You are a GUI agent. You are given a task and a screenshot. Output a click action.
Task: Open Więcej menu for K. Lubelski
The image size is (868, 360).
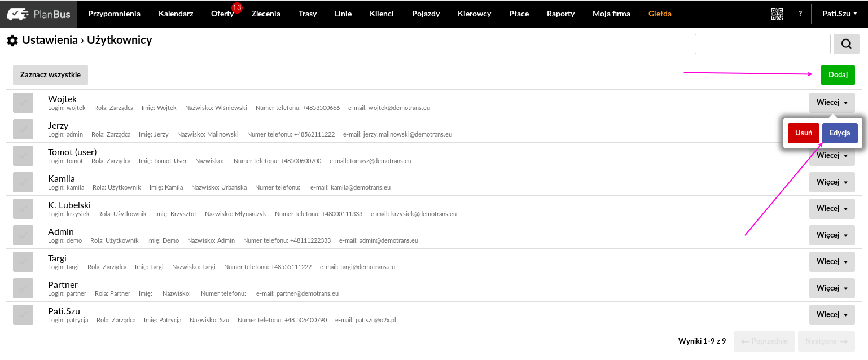(x=832, y=209)
